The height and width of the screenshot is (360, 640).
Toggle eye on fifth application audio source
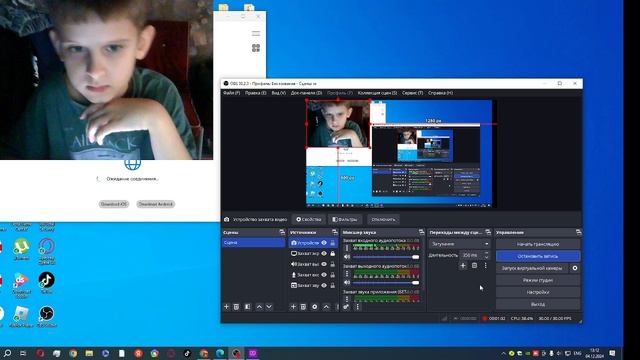324,285
